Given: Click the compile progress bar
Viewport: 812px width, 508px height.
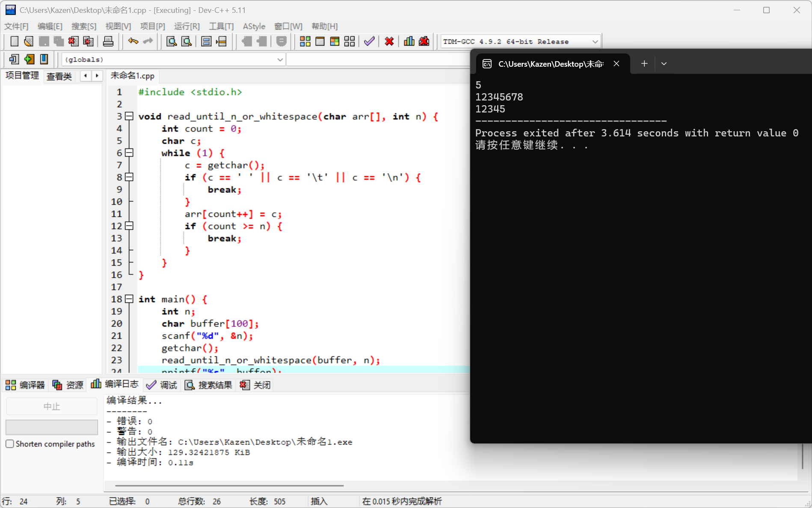Looking at the screenshot, I should (52, 427).
